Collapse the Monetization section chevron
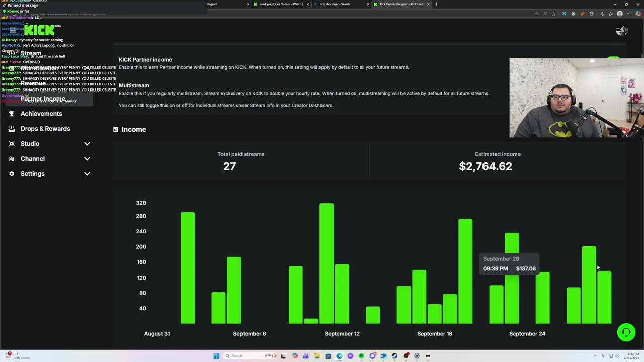The width and height of the screenshot is (644, 362). click(x=87, y=68)
